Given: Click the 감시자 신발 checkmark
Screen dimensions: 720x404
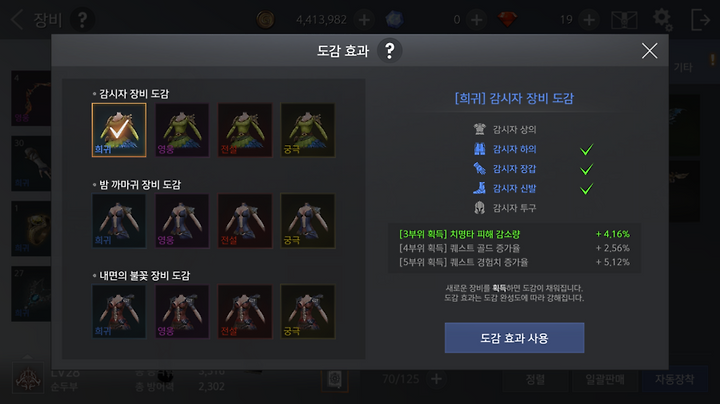Looking at the screenshot, I should pyautogui.click(x=586, y=189).
